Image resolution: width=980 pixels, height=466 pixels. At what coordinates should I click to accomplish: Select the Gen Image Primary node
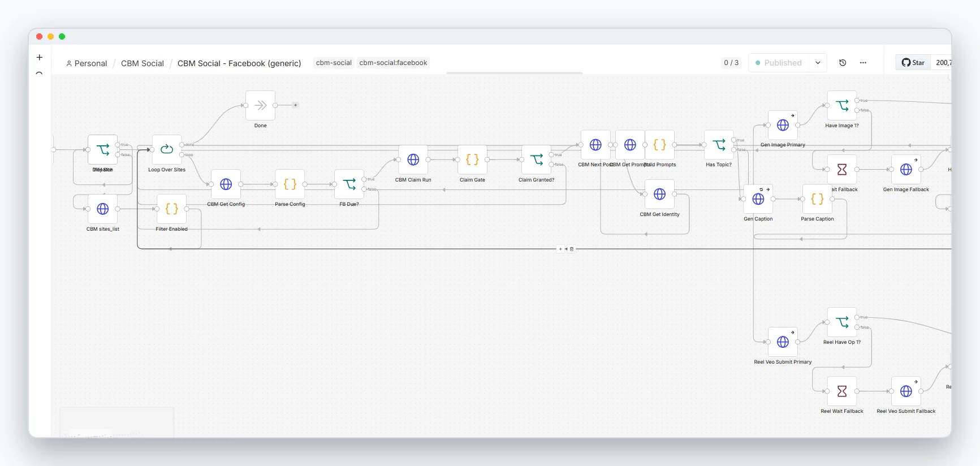click(x=783, y=125)
